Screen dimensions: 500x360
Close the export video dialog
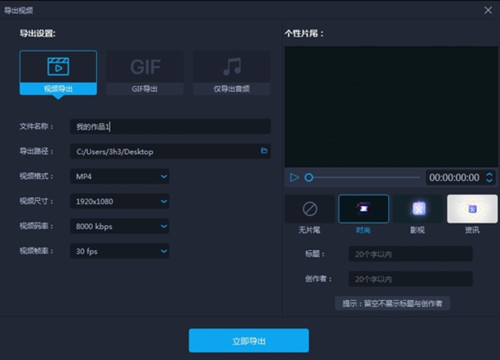click(488, 10)
